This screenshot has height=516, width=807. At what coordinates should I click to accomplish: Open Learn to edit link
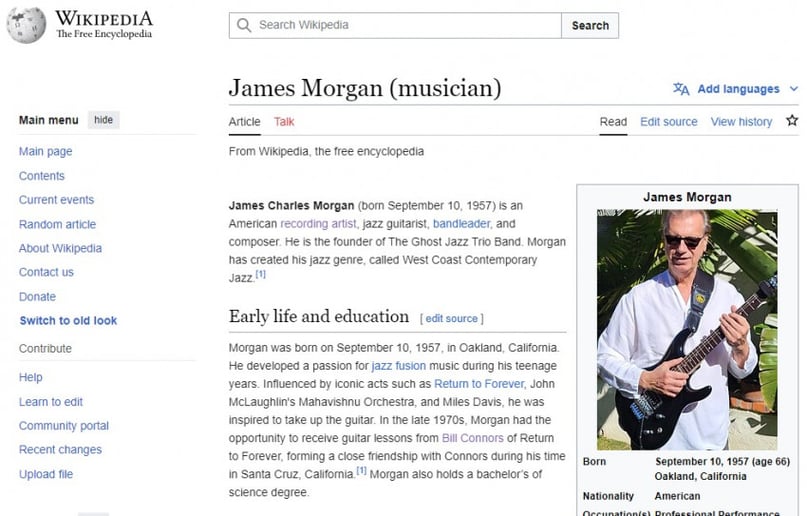[51, 402]
